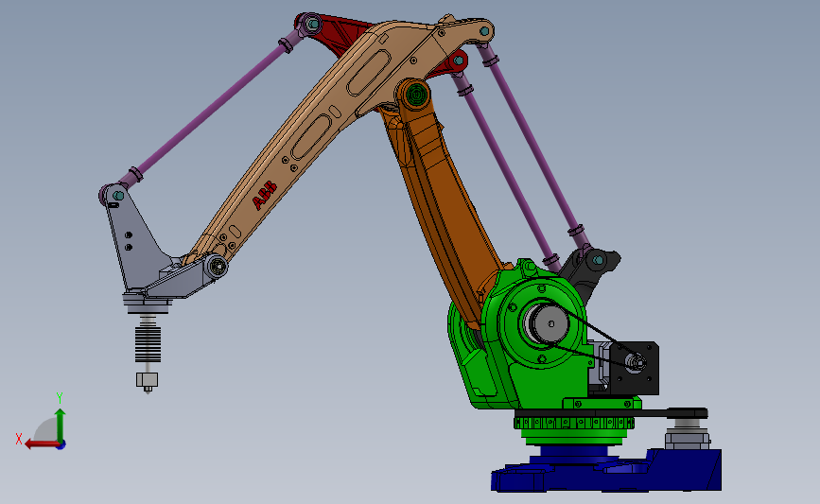Select the wrist pivot bearing at the tan arm's end
820x504 pixels.
pyautogui.click(x=217, y=266)
